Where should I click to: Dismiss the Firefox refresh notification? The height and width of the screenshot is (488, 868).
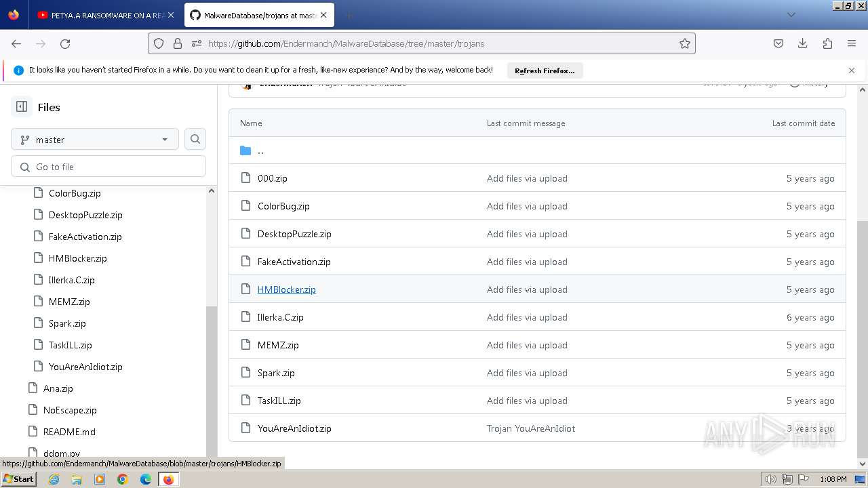852,70
